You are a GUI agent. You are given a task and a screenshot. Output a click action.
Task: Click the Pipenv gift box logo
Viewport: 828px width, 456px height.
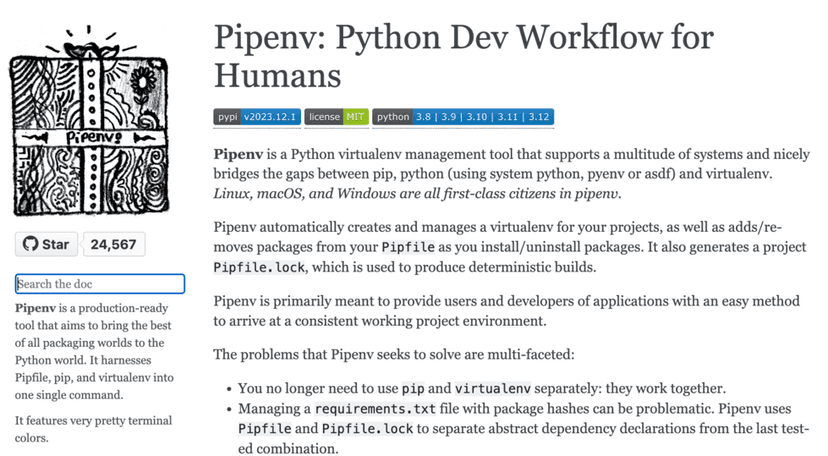(89, 120)
